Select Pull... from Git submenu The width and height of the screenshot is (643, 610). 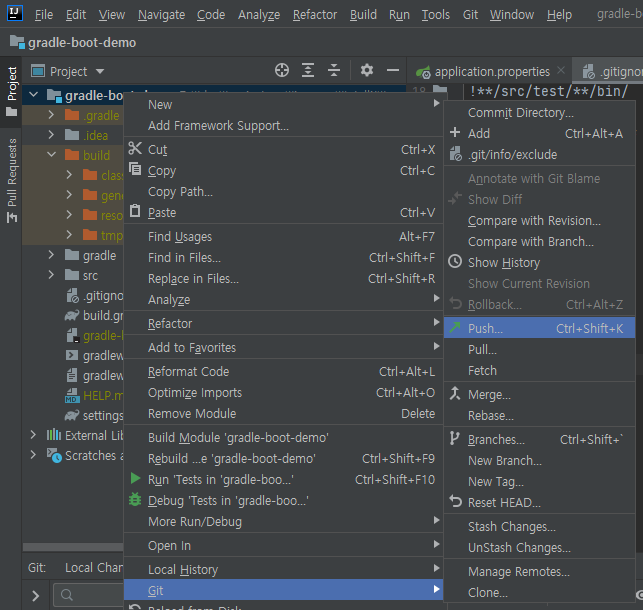coord(539,349)
